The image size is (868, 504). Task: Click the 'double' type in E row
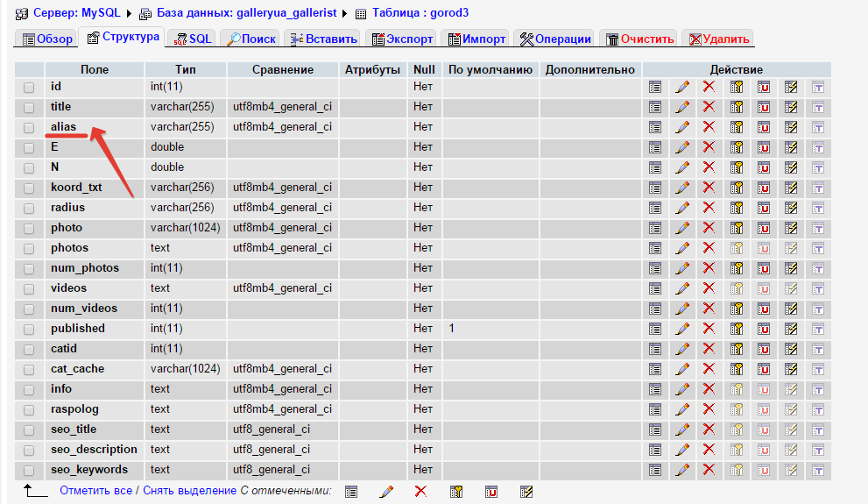167,146
